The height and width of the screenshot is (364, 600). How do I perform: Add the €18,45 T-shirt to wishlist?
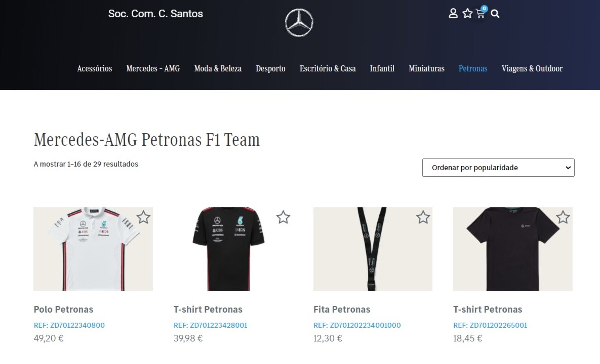coord(563,217)
